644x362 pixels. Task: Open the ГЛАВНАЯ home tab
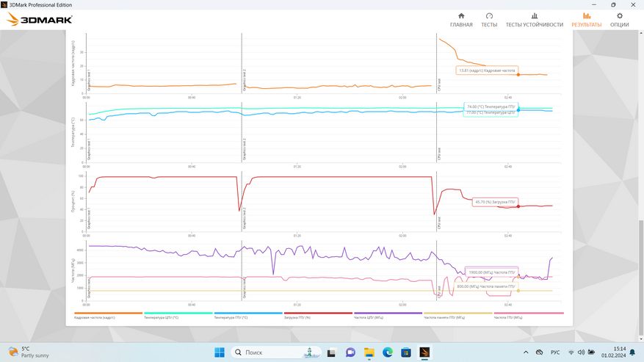tap(461, 20)
